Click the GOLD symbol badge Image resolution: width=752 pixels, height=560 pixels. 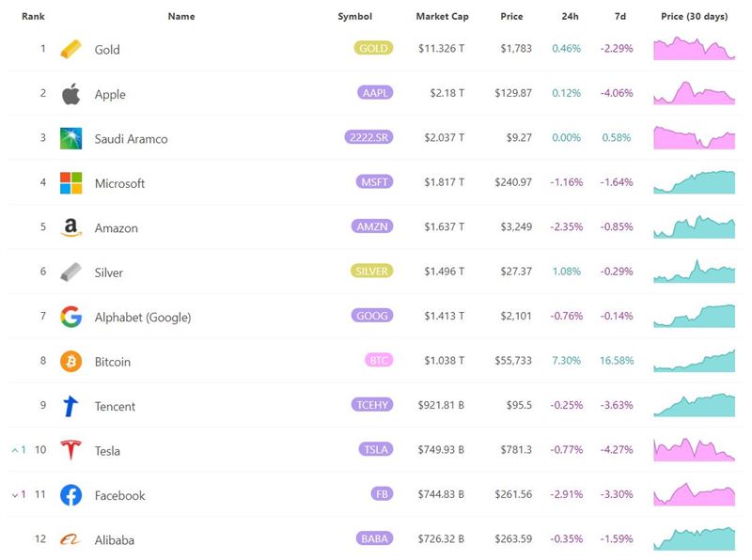[x=373, y=48]
